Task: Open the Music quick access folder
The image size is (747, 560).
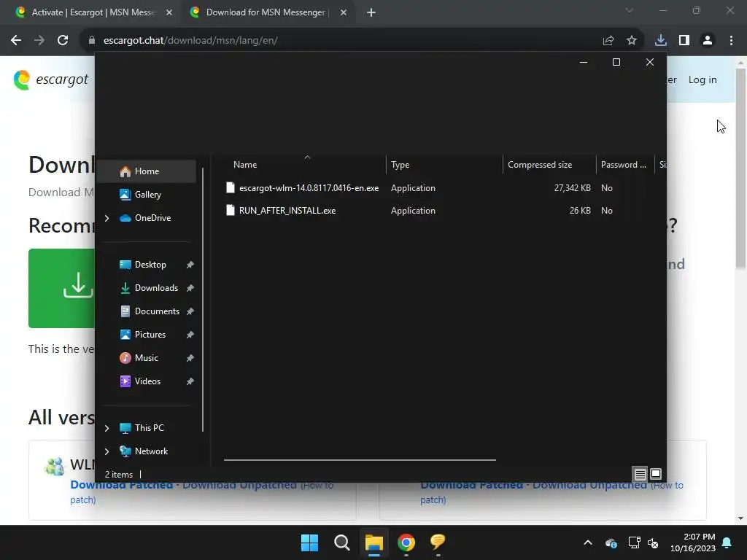Action: pyautogui.click(x=146, y=357)
